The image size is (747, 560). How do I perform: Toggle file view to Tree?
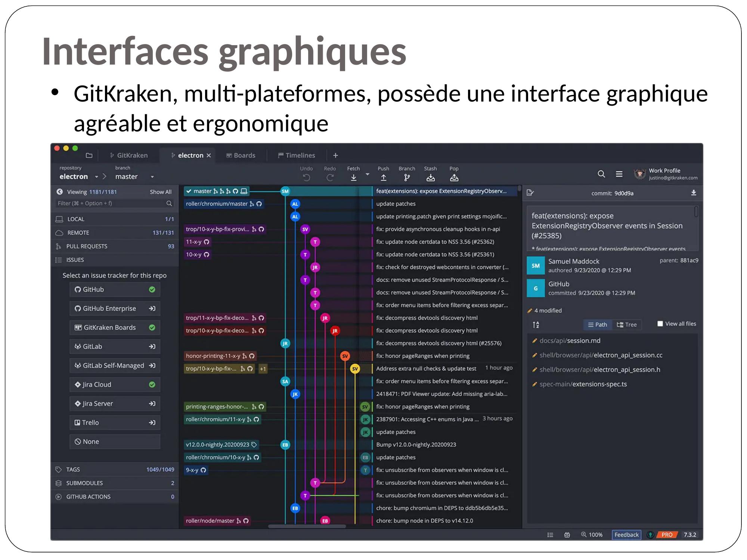[627, 325]
